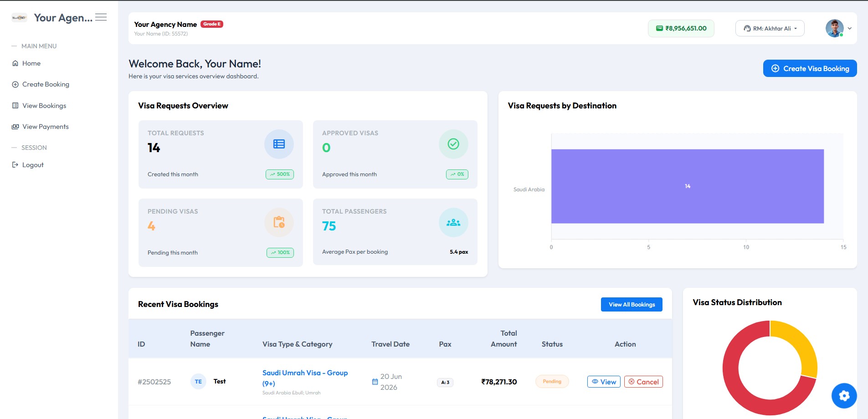Click the Total Passengers group icon
This screenshot has width=868, height=419.
[x=453, y=223]
